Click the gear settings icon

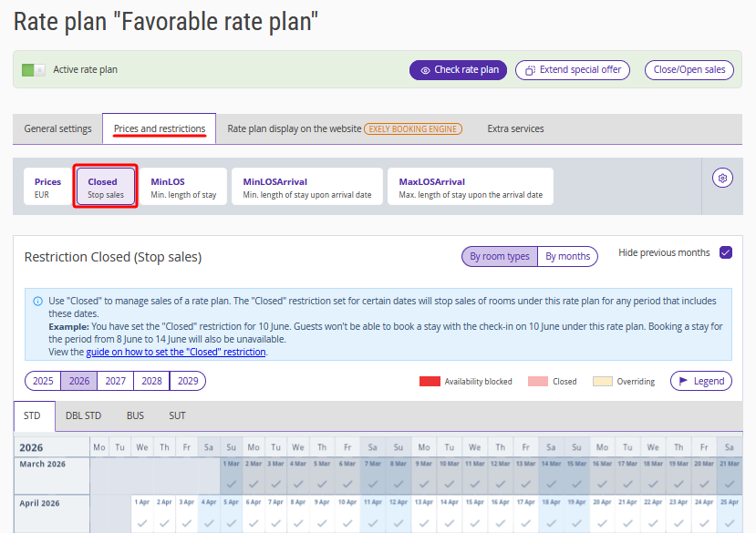click(722, 179)
